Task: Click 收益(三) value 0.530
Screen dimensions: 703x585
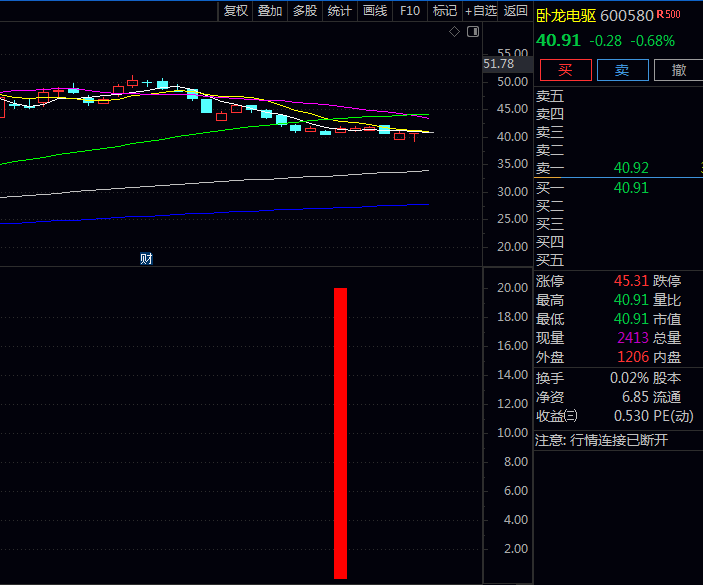Action: [x=631, y=416]
